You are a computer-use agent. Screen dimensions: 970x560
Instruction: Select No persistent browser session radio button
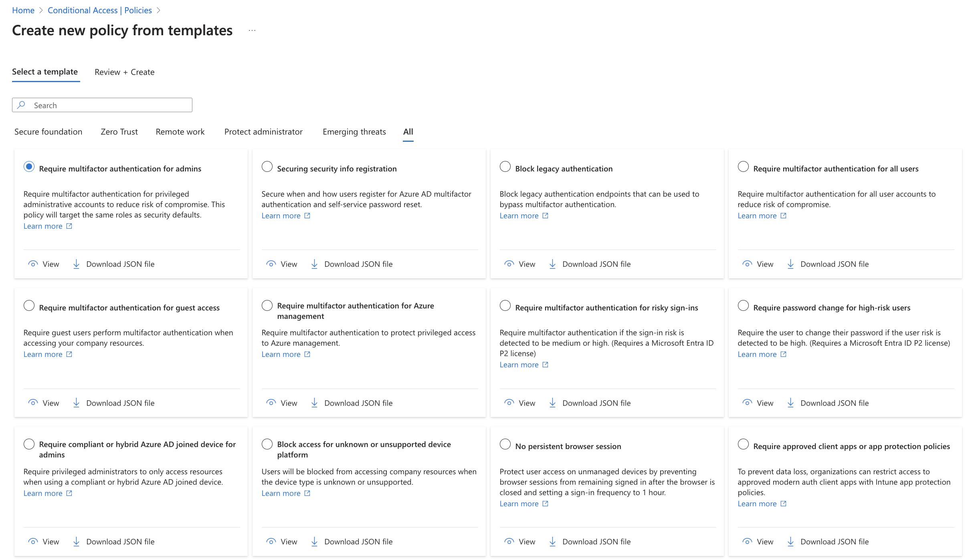click(505, 444)
